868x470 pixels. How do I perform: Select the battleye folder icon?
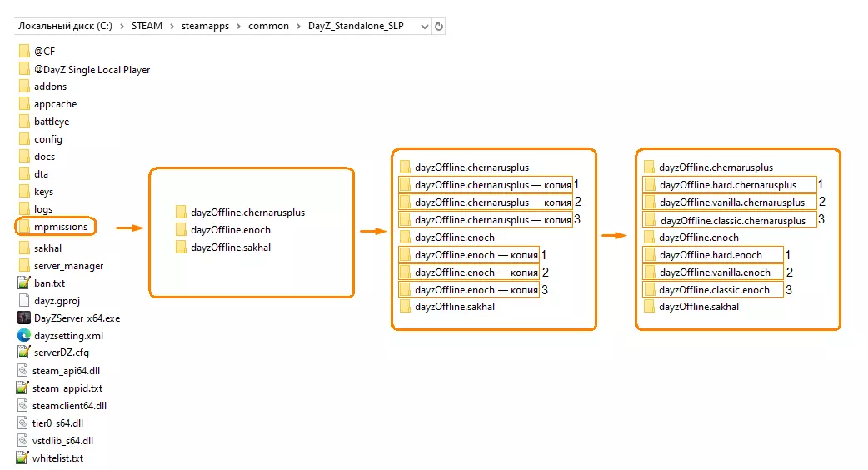tap(24, 121)
